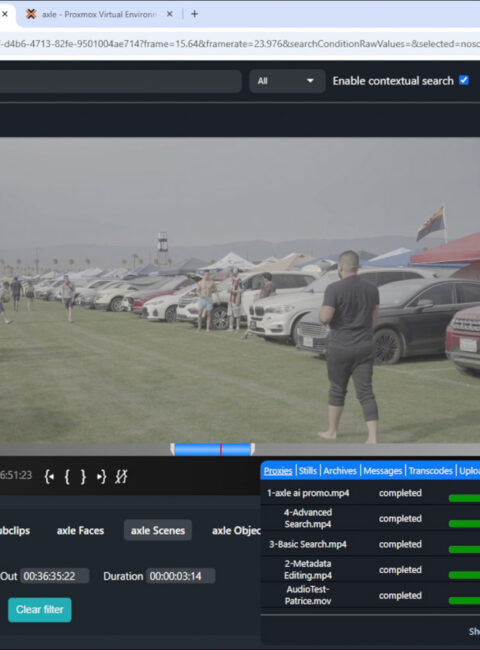Open the axle Faces tab
The height and width of the screenshot is (650, 480).
pyautogui.click(x=80, y=531)
